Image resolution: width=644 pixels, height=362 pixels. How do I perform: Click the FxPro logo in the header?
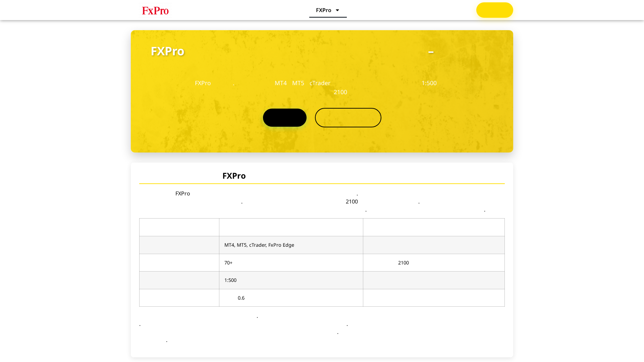(x=155, y=10)
